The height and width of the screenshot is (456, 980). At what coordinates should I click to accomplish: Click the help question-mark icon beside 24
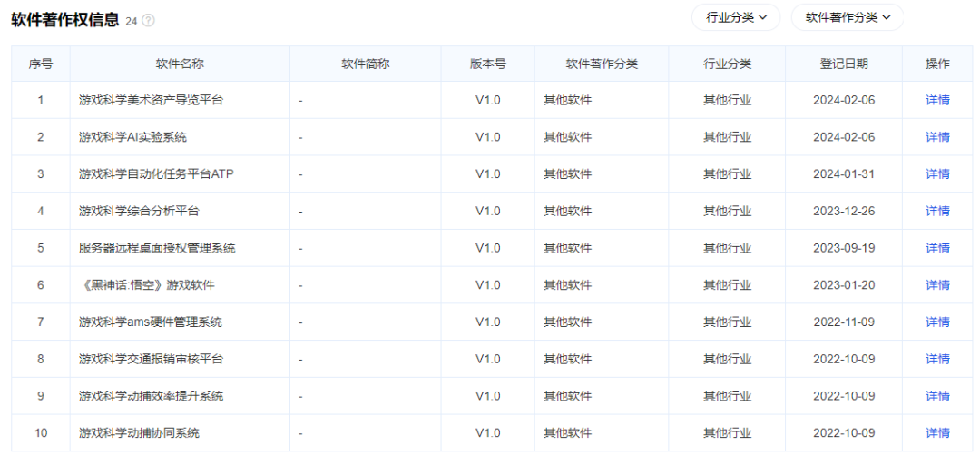tap(148, 21)
